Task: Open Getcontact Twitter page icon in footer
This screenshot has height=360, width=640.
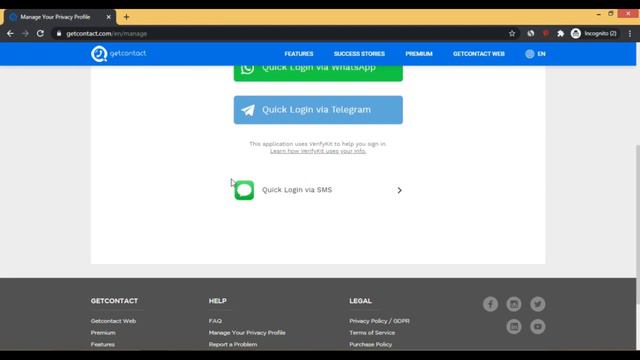Action: coord(538,304)
